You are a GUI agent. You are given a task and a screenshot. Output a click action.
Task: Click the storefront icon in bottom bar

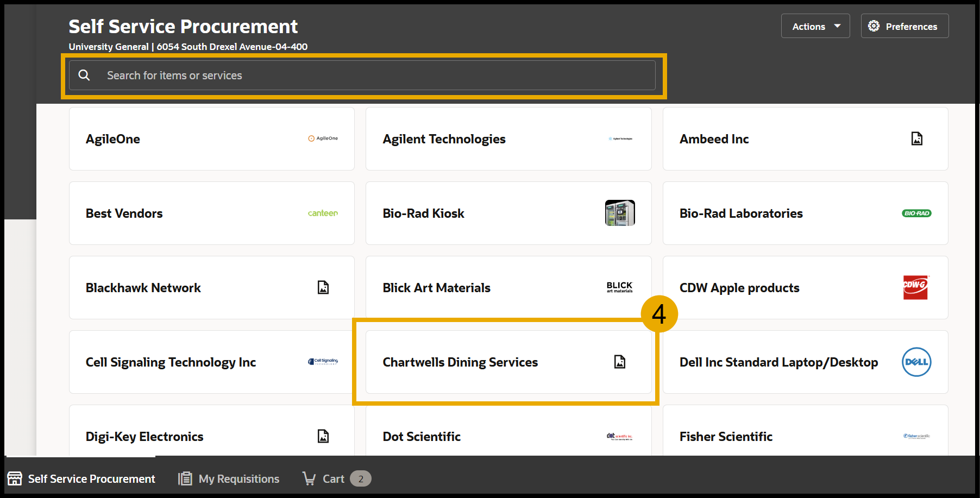15,478
